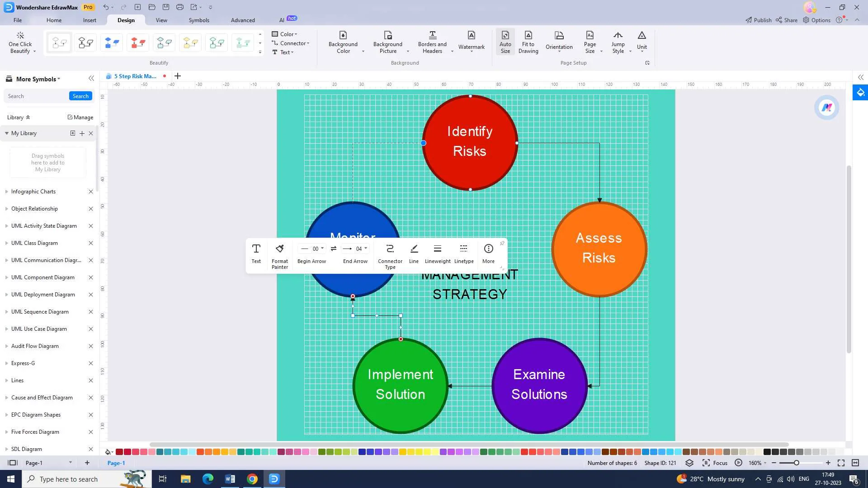Click the Search button in library panel

click(x=80, y=96)
